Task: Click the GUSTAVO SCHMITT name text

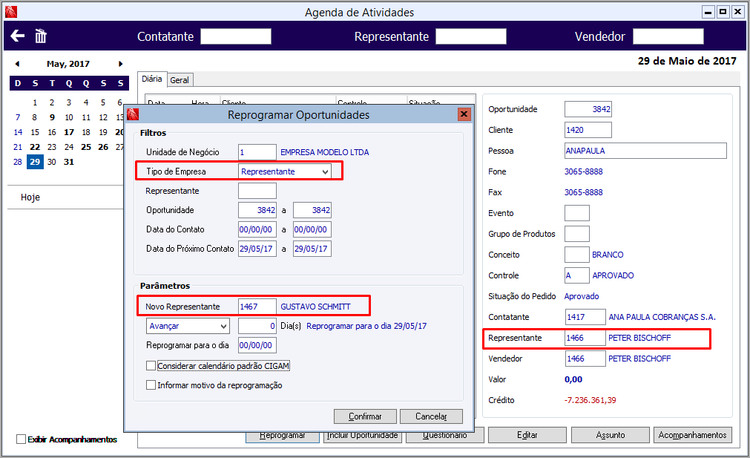Action: [315, 306]
